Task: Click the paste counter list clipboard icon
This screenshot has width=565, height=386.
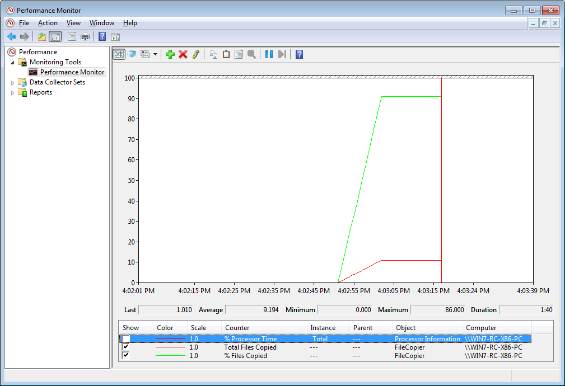Action: [x=226, y=54]
